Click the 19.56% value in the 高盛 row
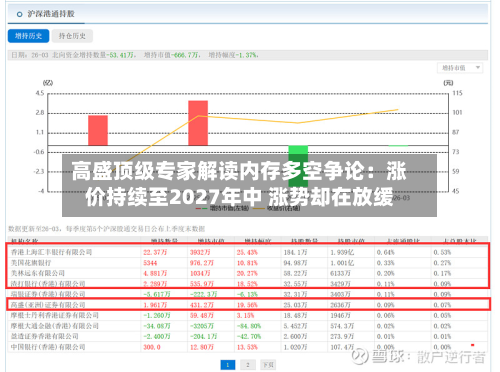Viewport: 500px width, 372px height. (x=247, y=305)
